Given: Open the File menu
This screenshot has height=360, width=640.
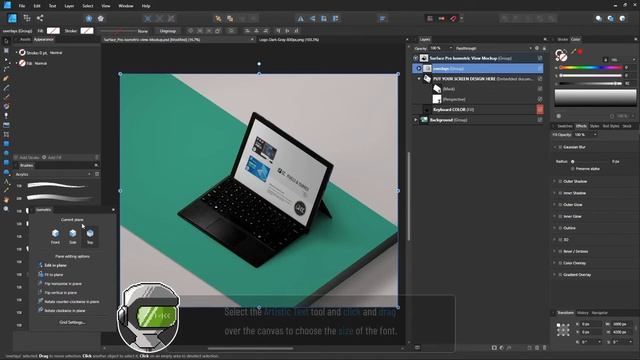Looking at the screenshot, I should coord(22,6).
